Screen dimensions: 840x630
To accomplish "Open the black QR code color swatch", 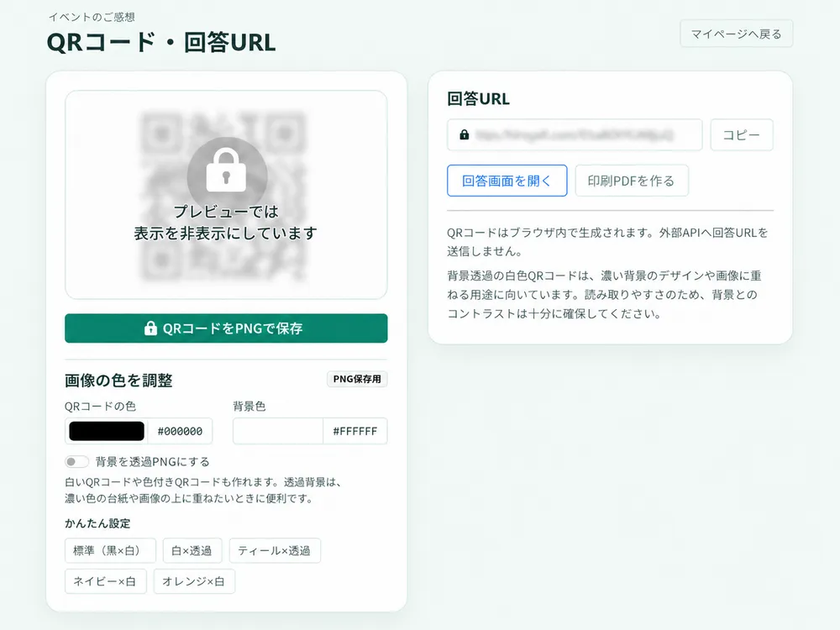I will coord(107,431).
